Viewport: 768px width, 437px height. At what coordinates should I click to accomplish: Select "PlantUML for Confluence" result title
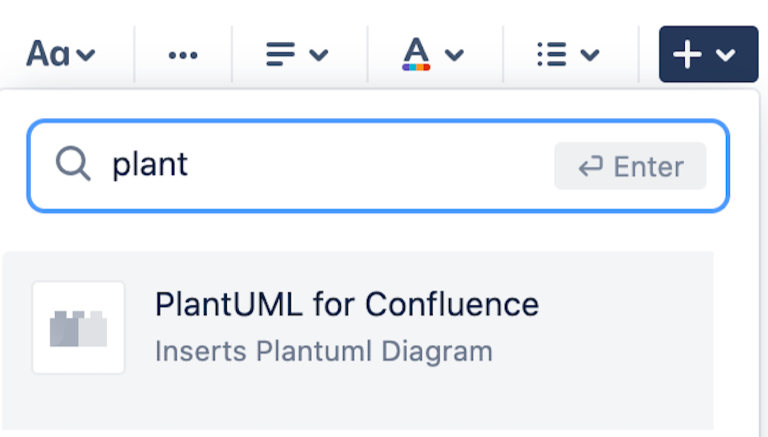346,304
